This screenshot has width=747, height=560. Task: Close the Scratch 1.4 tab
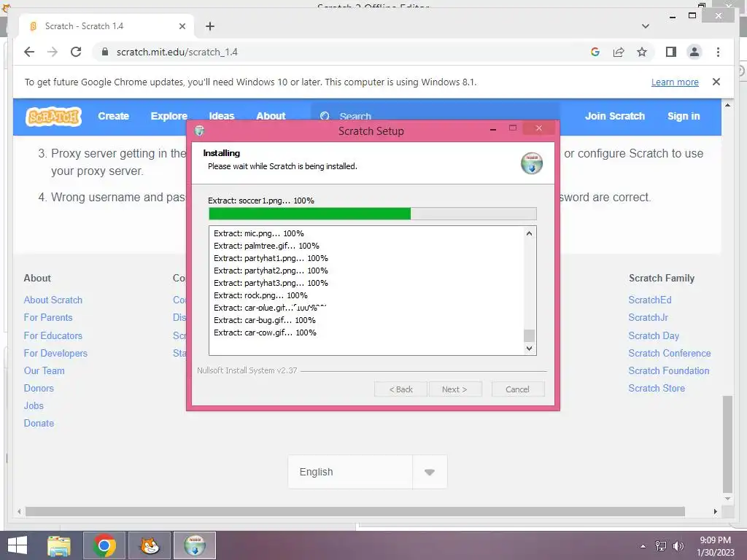[182, 26]
